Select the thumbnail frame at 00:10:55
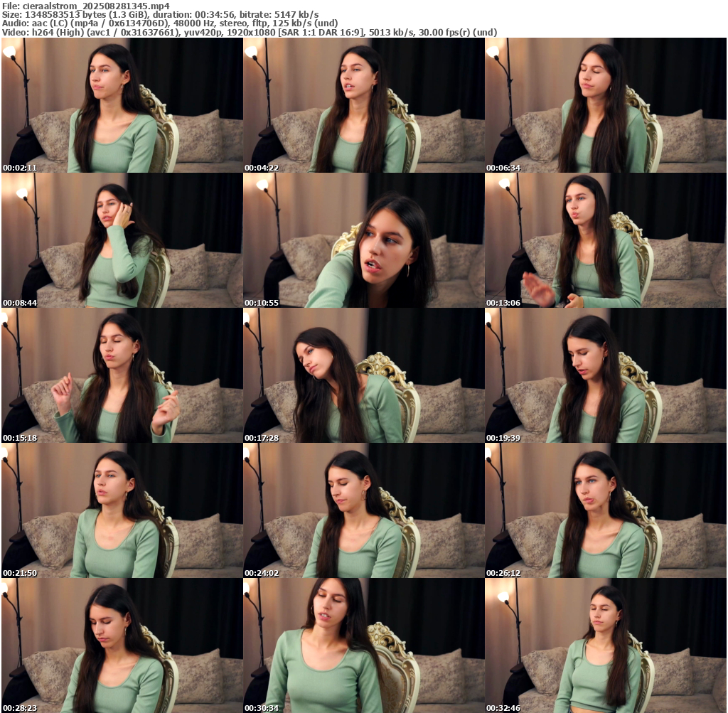The width and height of the screenshot is (728, 713). click(364, 240)
